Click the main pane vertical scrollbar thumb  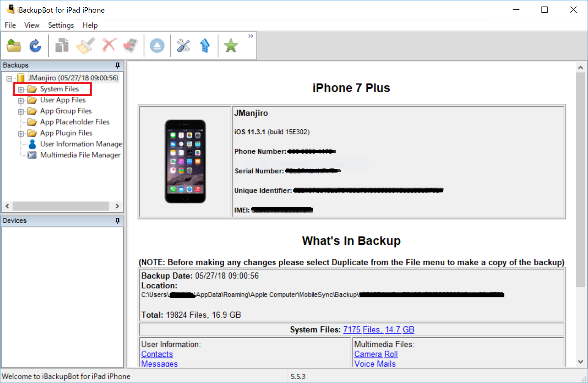[x=580, y=180]
